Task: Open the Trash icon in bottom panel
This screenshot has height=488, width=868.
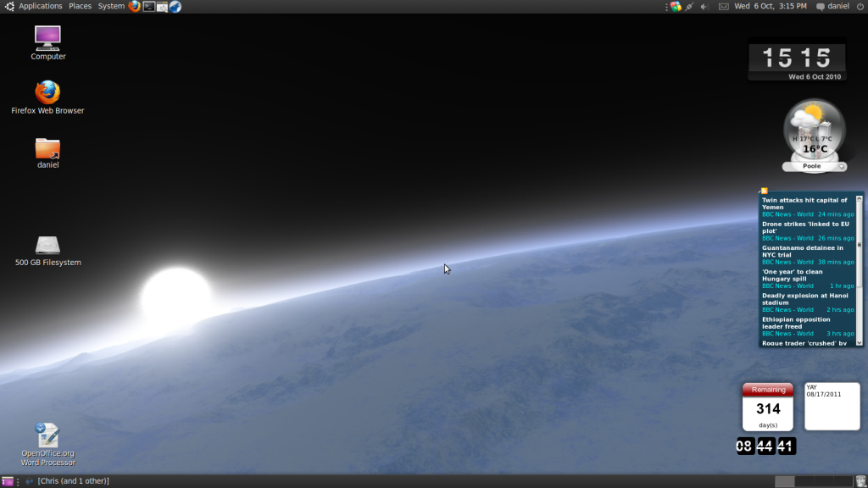Action: point(861,481)
